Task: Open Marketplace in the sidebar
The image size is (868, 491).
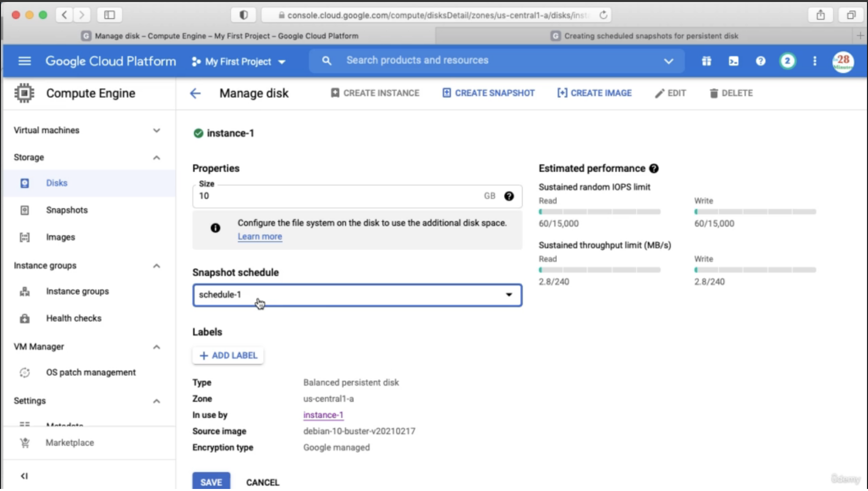Action: pyautogui.click(x=89, y=443)
